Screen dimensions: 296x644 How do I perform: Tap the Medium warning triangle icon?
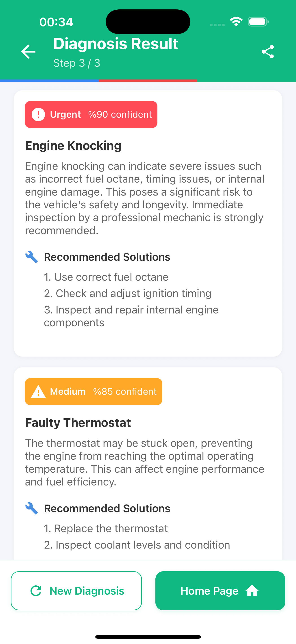[x=38, y=392]
